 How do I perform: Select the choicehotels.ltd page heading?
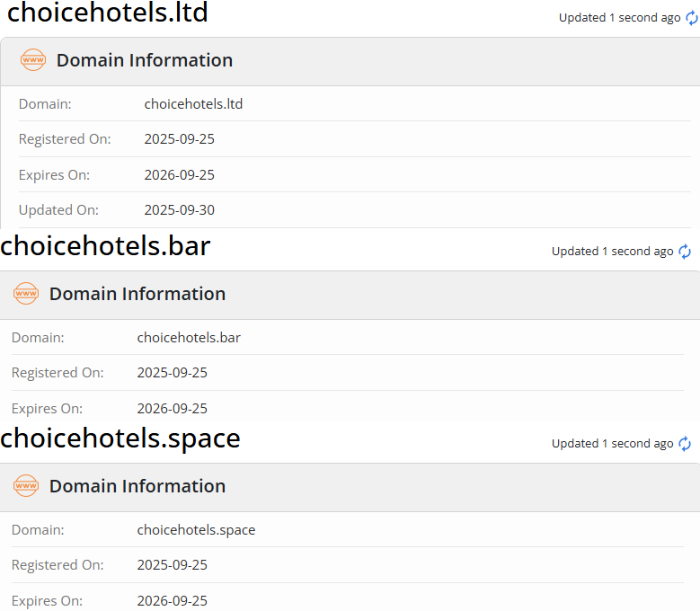(108, 12)
